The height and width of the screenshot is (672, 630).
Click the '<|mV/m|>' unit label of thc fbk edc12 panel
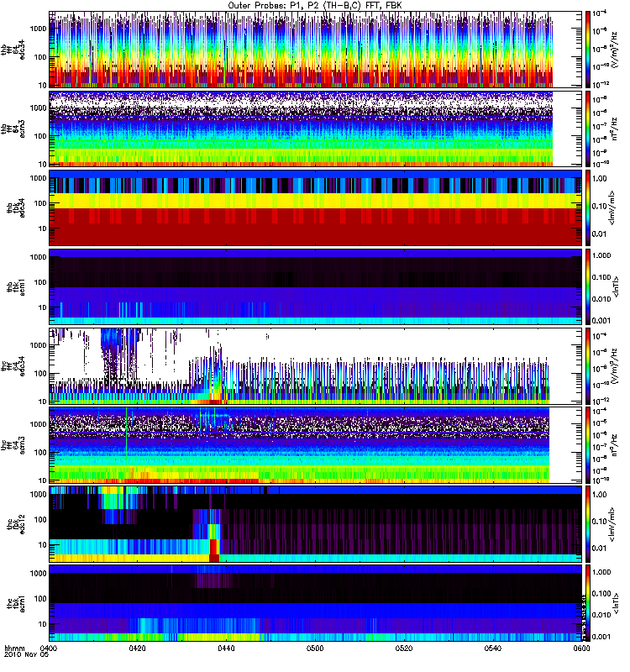[612, 524]
